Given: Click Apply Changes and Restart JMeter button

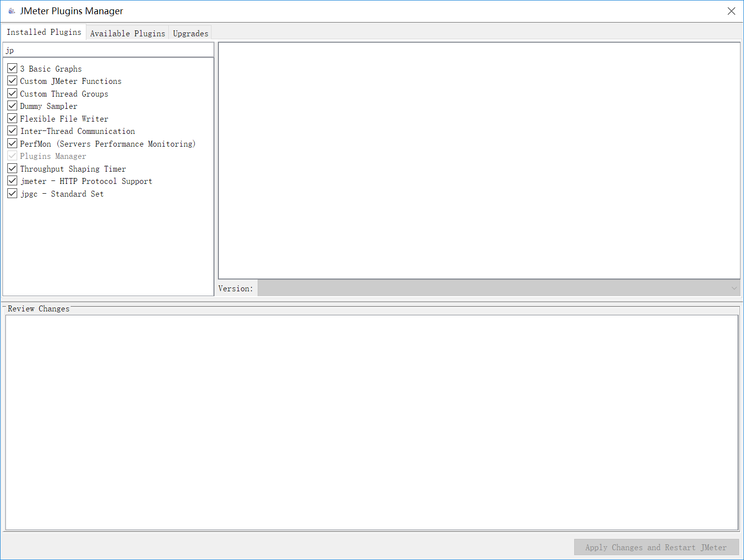Looking at the screenshot, I should [656, 547].
